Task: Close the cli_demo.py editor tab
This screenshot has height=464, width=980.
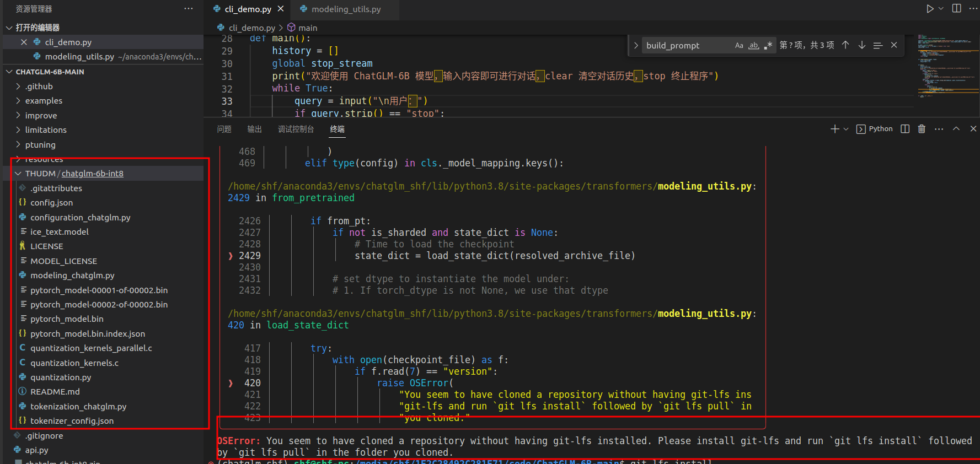Action: (x=281, y=9)
